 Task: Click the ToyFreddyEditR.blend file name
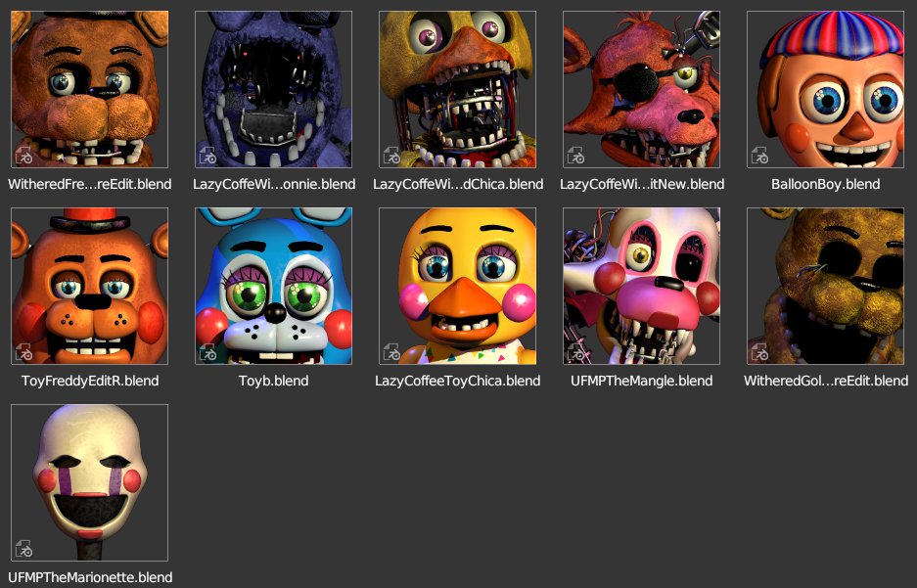(90, 382)
